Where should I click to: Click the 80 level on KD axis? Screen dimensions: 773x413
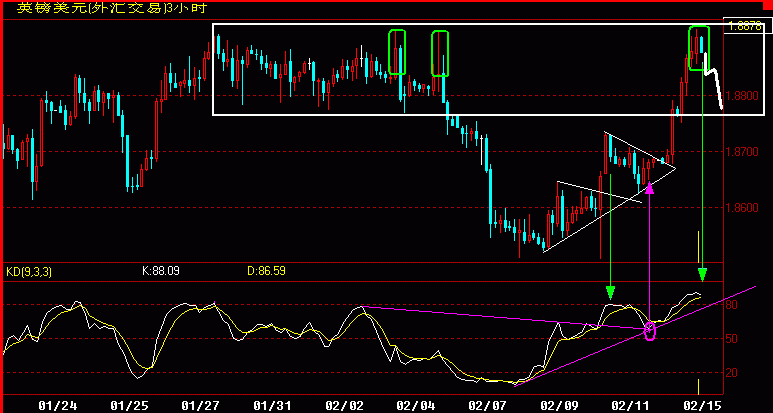pyautogui.click(x=732, y=305)
